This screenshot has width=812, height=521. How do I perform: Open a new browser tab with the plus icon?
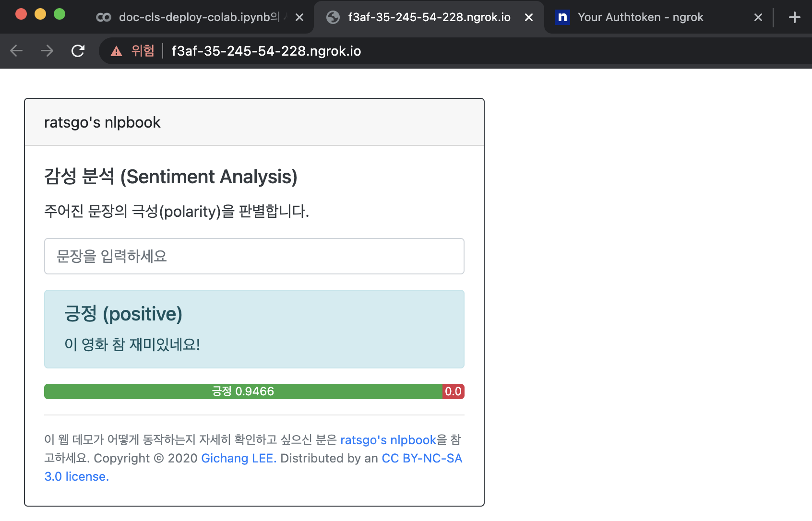point(794,17)
